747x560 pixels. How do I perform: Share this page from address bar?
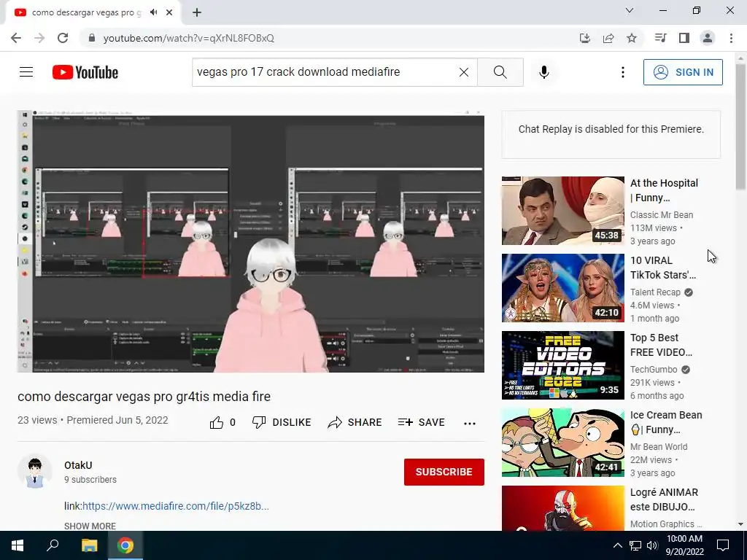(x=608, y=38)
